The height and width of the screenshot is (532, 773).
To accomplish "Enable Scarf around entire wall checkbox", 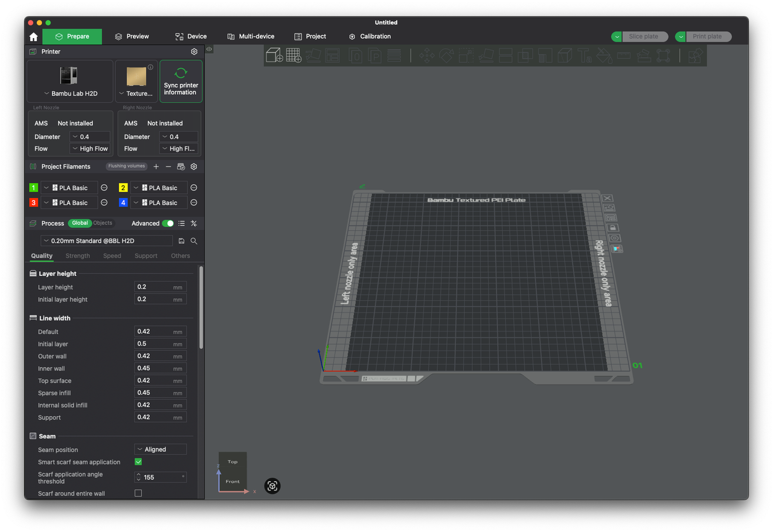I will (138, 493).
